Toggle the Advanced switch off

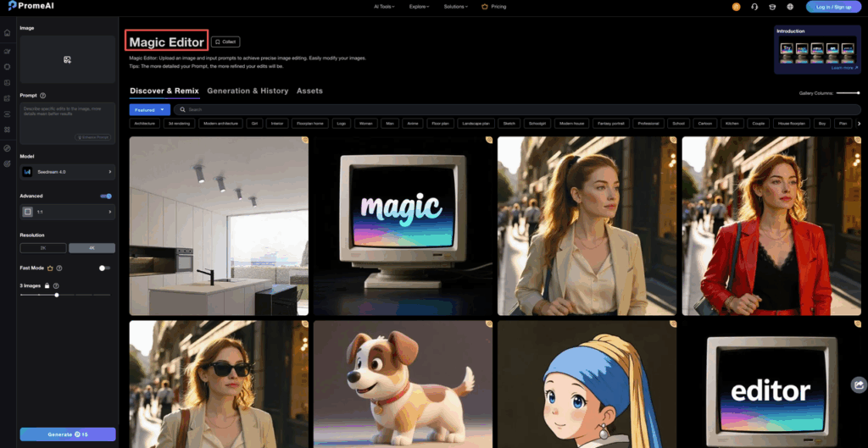coord(106,196)
